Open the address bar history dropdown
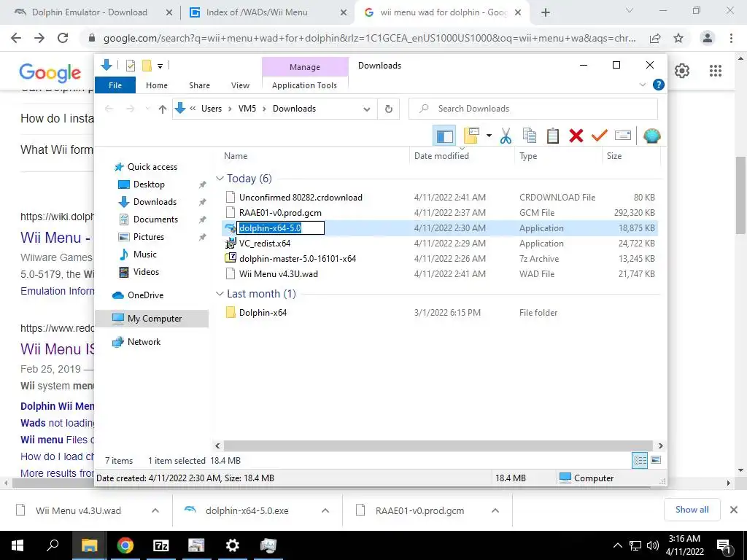747x560 pixels. [x=367, y=109]
